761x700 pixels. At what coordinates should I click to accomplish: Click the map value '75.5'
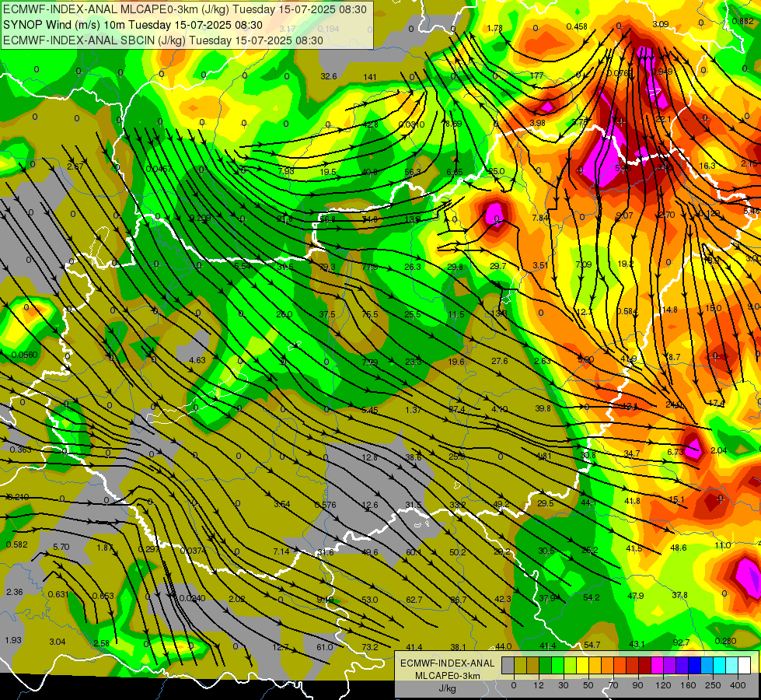[x=370, y=314]
